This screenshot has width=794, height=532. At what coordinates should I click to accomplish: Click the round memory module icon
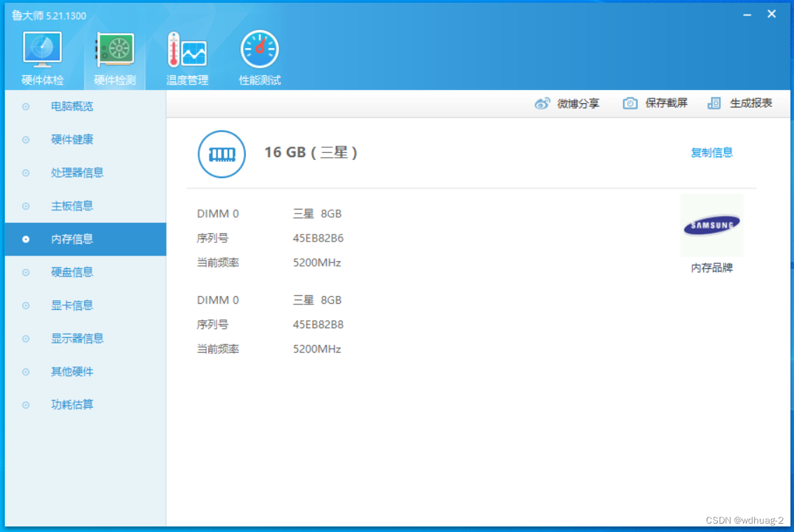(x=221, y=154)
